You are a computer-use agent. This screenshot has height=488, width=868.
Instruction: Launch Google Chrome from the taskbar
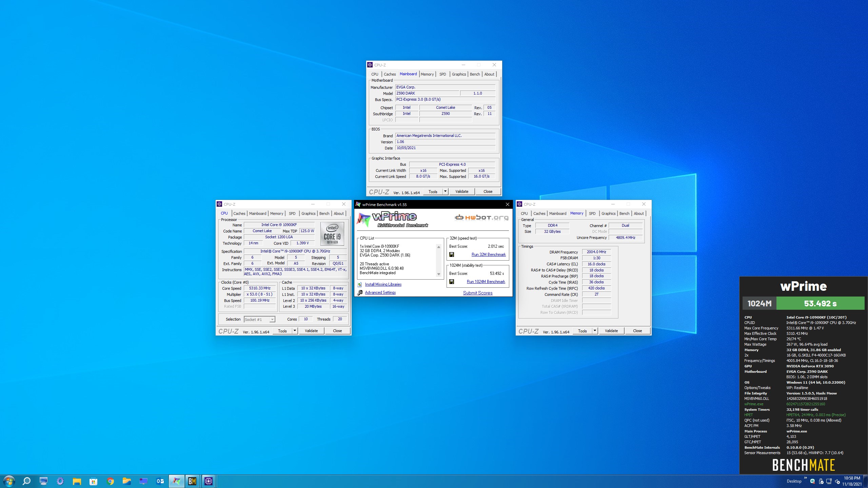(x=110, y=481)
